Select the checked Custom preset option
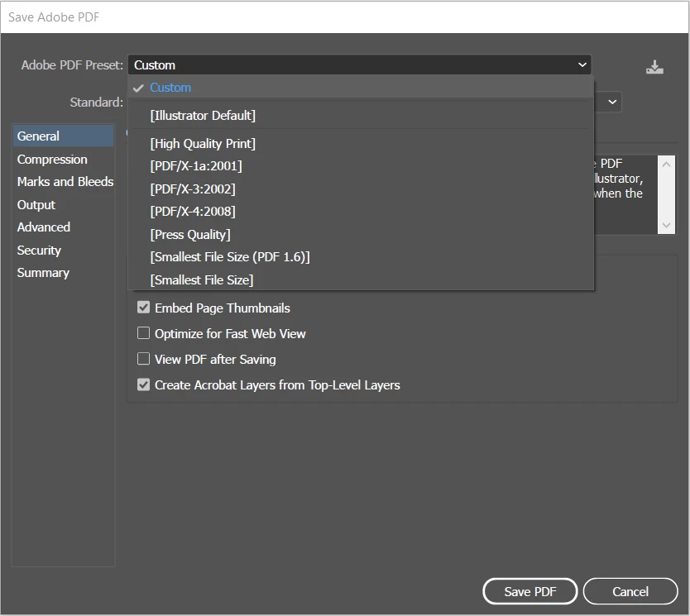This screenshot has height=616, width=690. [361, 88]
